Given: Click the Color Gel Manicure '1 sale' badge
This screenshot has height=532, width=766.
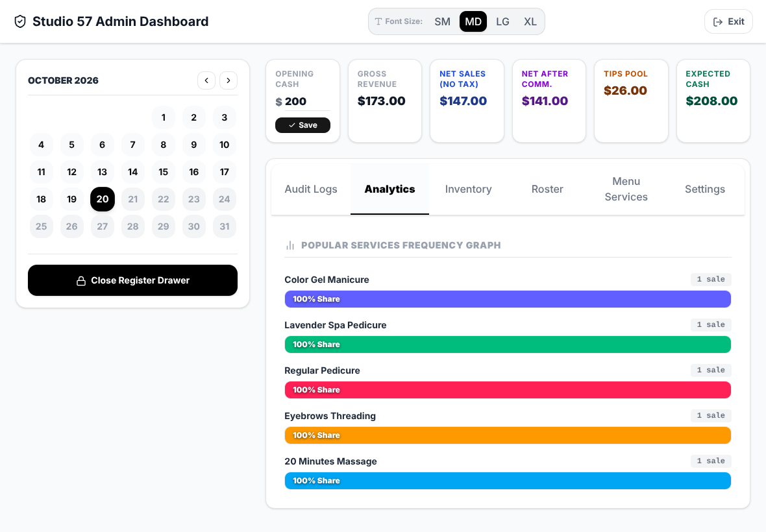Looking at the screenshot, I should 711,279.
